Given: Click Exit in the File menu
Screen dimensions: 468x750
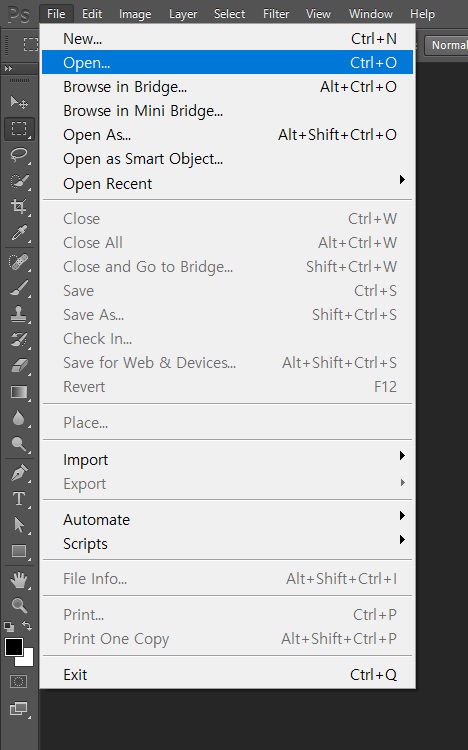Looking at the screenshot, I should pyautogui.click(x=227, y=674).
